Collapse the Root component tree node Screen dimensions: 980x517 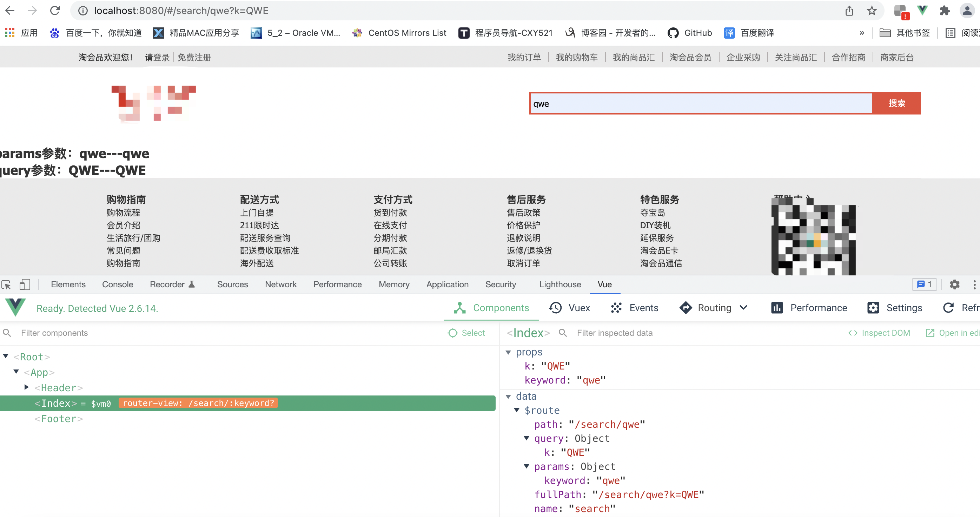click(6, 356)
